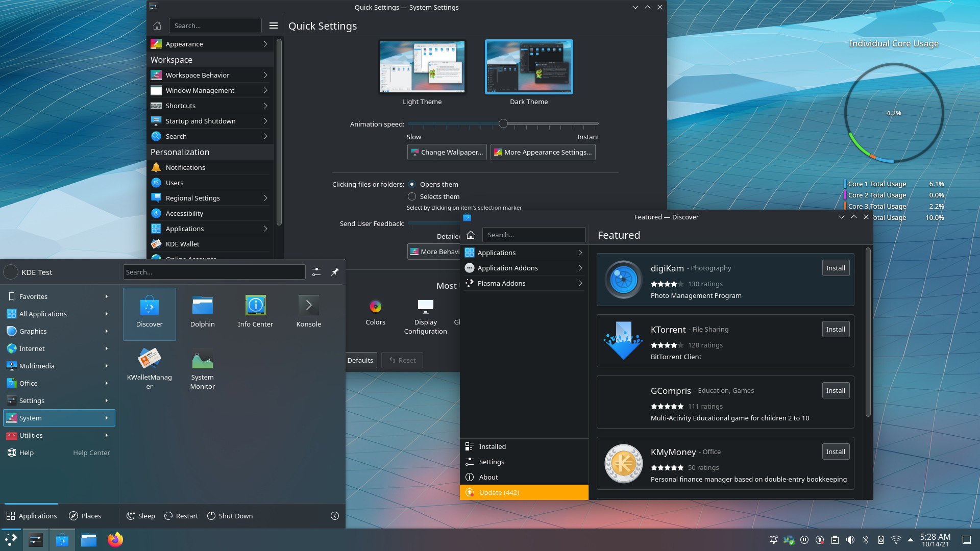Open the Wi-Fi networks tray icon

(x=896, y=540)
